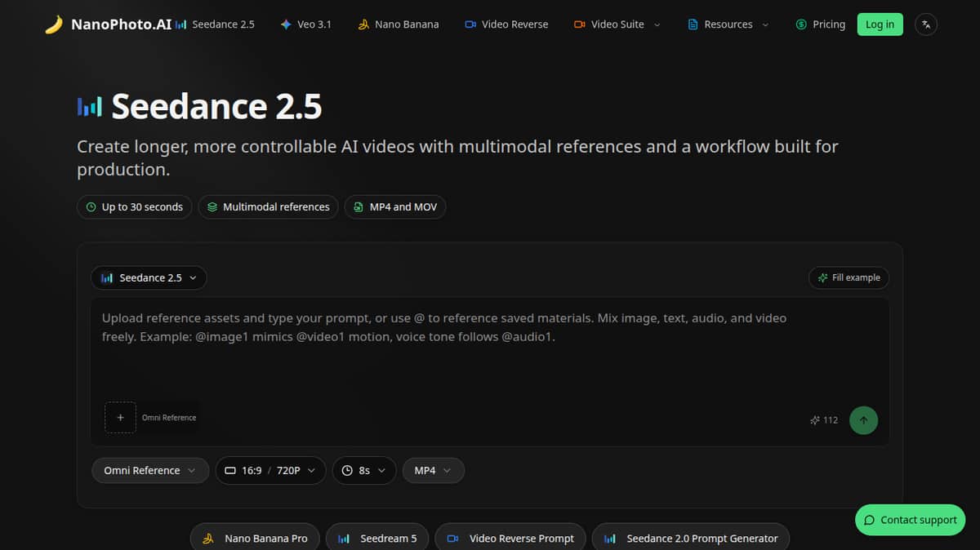Image resolution: width=980 pixels, height=550 pixels.
Task: Open the 8s duration dropdown
Action: click(x=363, y=470)
